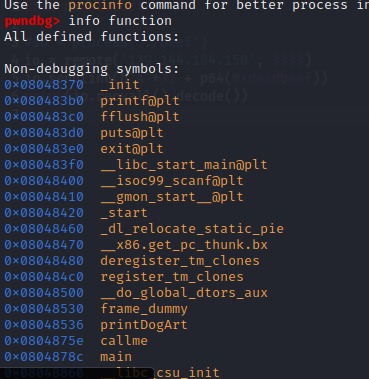
Task: Select address 0x08048410
Action: tap(44, 197)
